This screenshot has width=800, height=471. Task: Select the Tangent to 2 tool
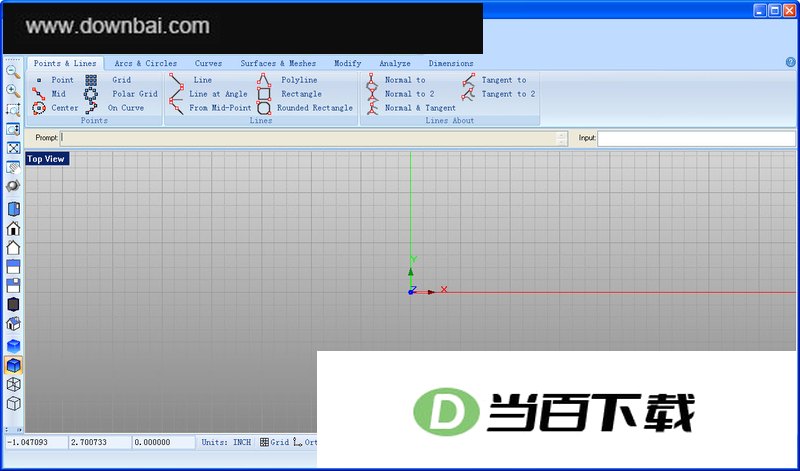499,94
